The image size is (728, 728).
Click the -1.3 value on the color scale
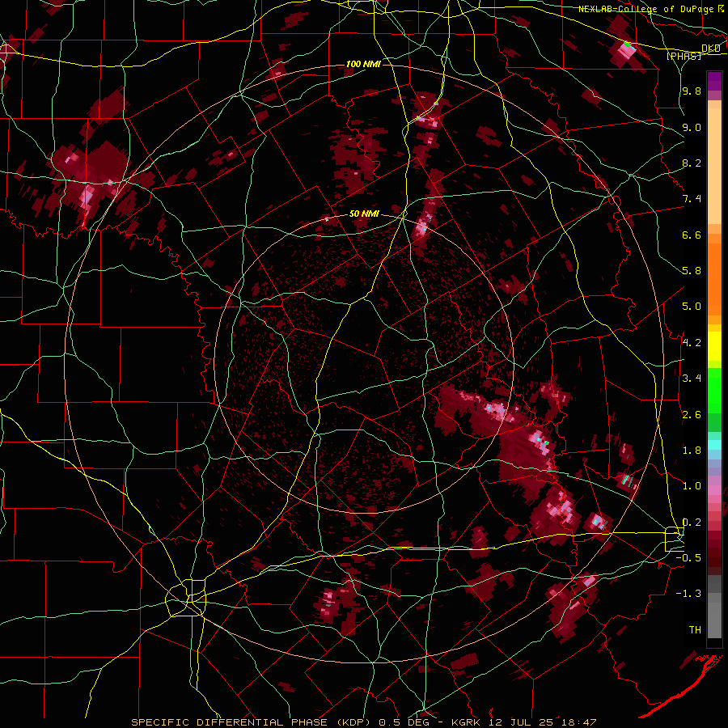pyautogui.click(x=688, y=594)
